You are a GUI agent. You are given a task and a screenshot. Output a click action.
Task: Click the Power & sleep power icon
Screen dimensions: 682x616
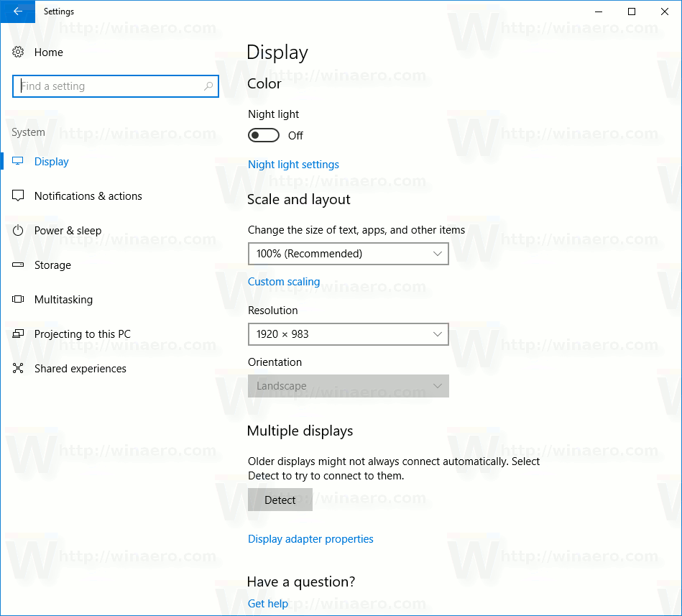(x=18, y=230)
